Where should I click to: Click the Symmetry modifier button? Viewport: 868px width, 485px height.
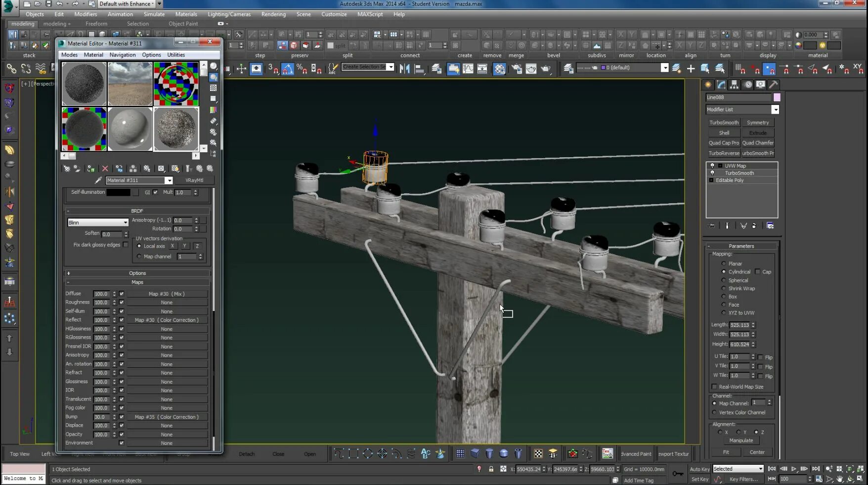pos(758,123)
